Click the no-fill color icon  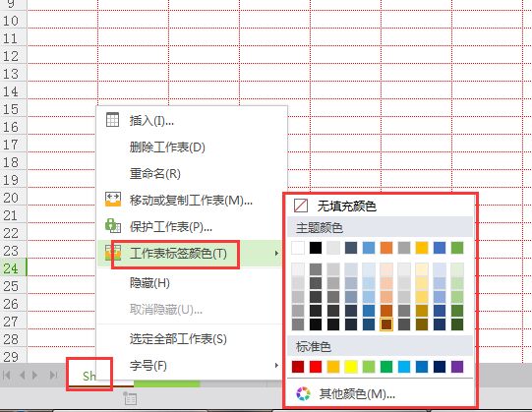coord(301,206)
